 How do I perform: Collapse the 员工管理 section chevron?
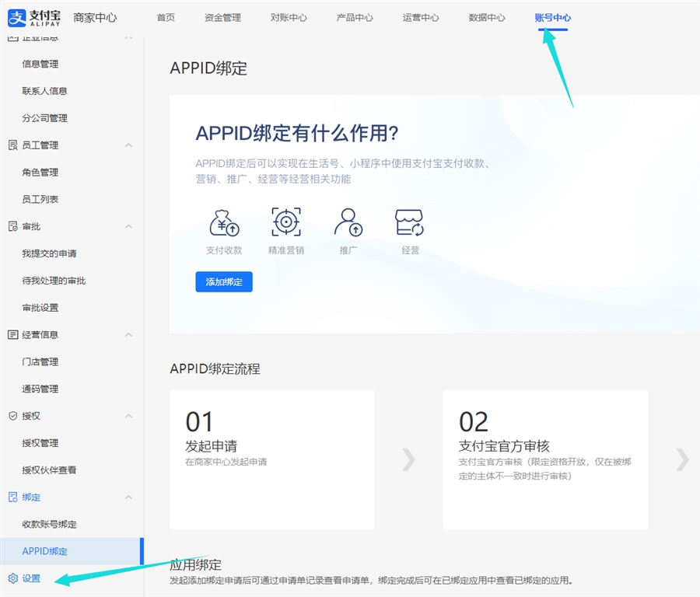point(128,145)
